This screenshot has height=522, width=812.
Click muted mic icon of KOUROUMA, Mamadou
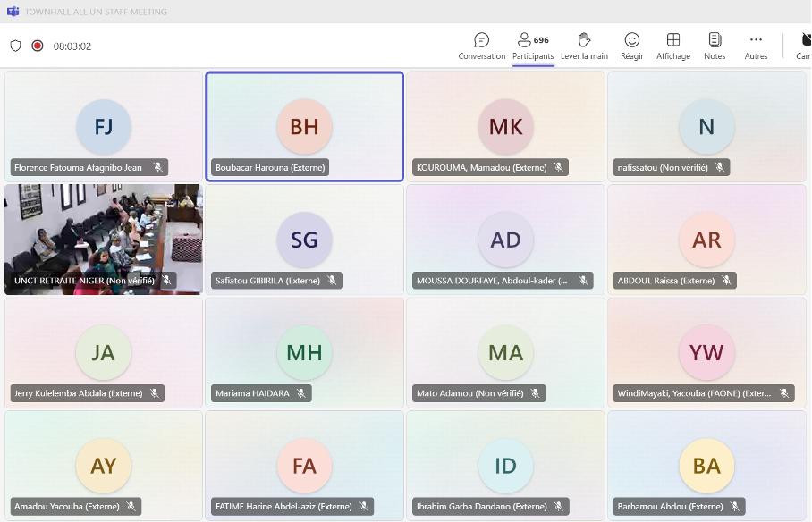click(558, 167)
